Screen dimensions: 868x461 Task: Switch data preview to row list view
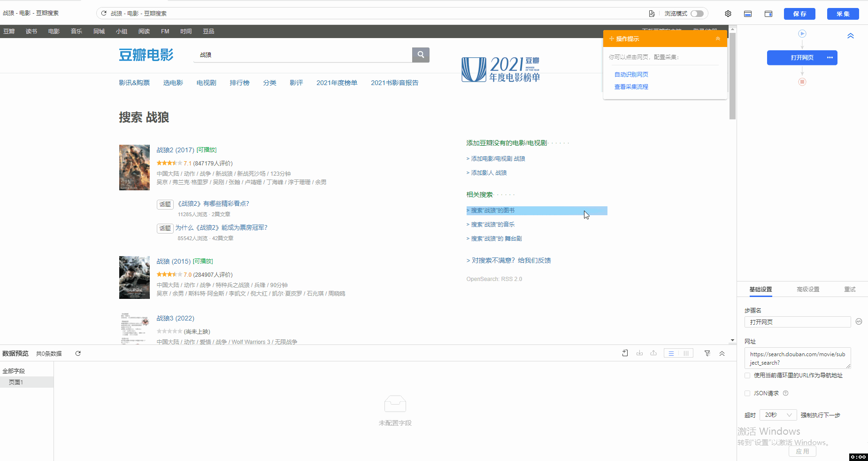click(x=671, y=353)
